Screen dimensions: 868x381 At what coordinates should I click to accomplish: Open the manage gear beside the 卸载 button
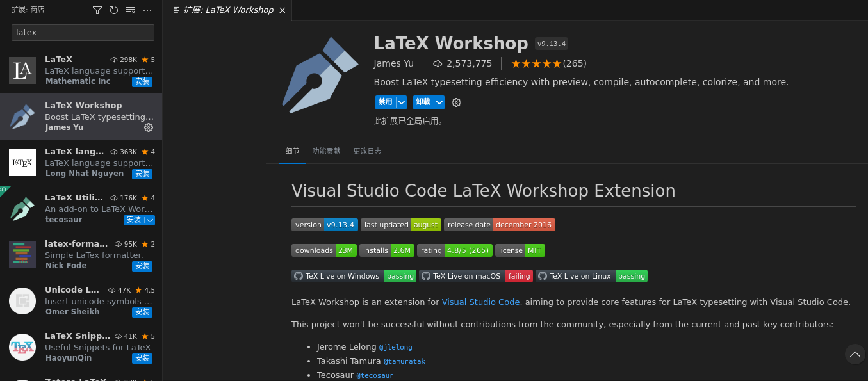(x=457, y=102)
